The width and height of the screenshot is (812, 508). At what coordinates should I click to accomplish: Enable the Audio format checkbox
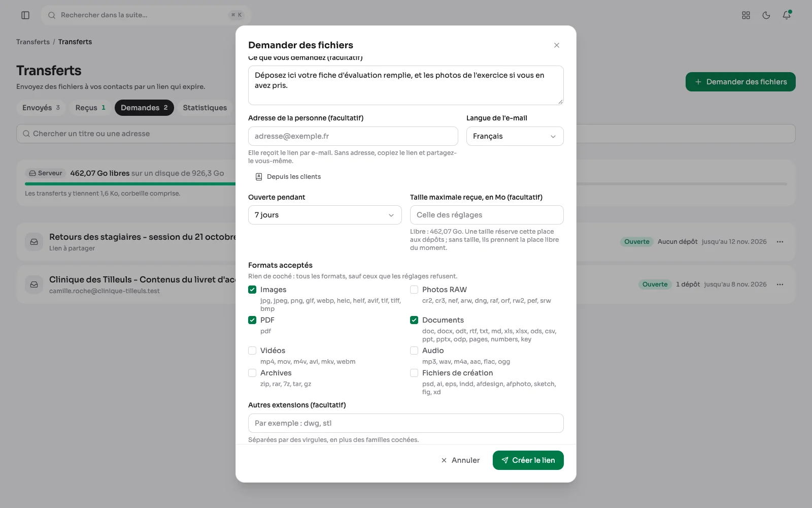[414, 351]
